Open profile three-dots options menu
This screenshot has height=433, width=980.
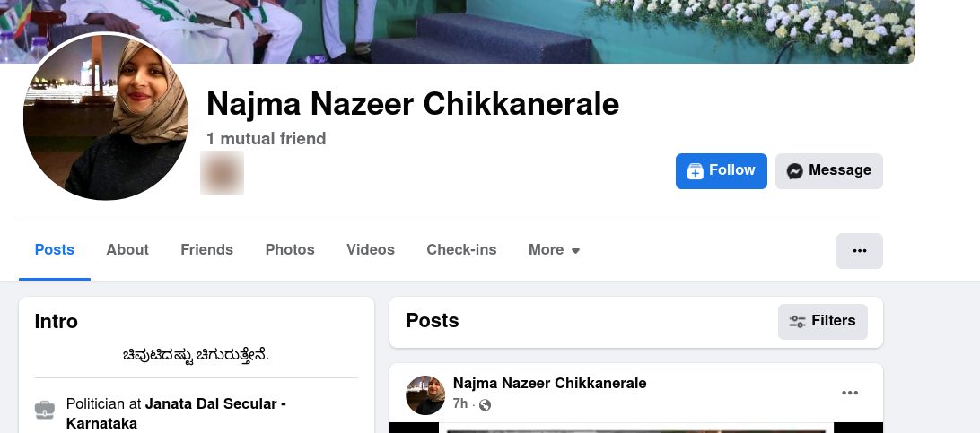tap(860, 251)
